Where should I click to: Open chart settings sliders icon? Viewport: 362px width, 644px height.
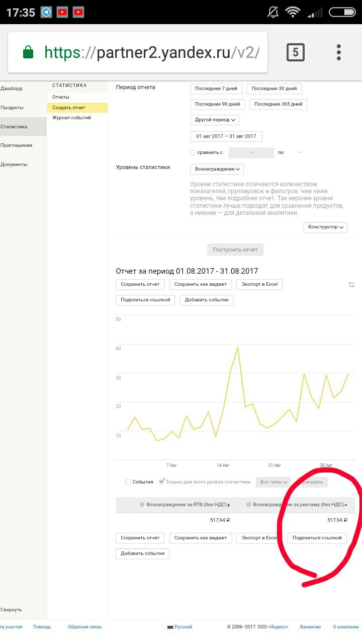click(352, 285)
